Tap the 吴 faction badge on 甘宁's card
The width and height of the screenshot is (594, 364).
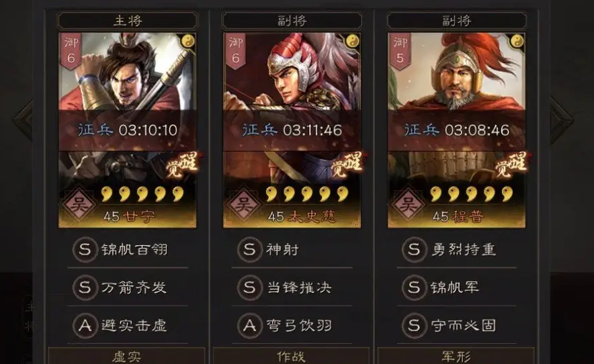[79, 205]
